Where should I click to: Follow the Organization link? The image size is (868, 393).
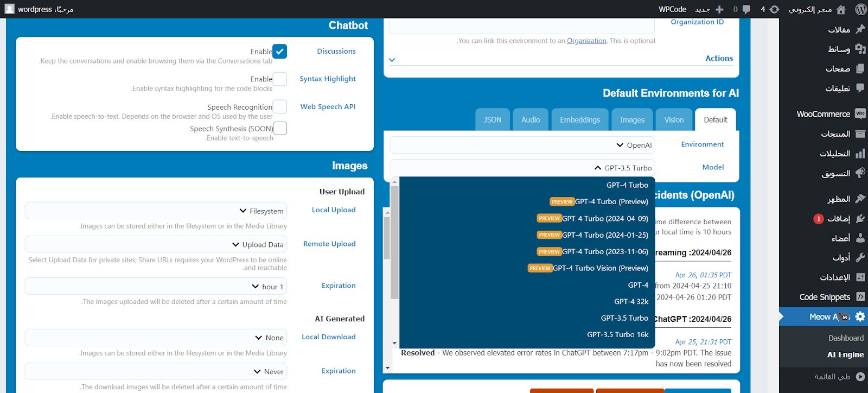(x=586, y=41)
